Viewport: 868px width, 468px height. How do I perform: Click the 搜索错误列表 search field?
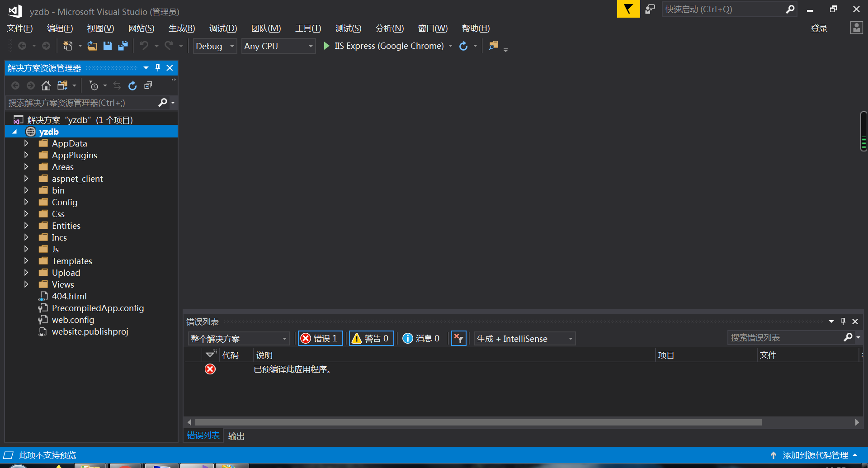click(784, 338)
